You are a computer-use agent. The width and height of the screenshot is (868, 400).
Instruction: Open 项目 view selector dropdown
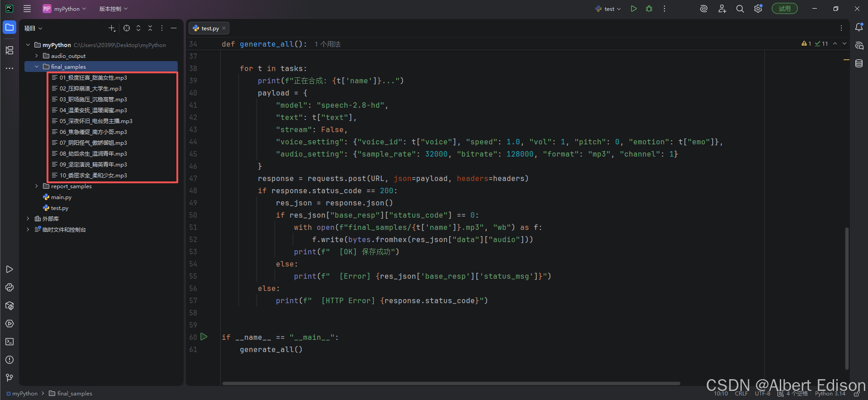coord(33,28)
